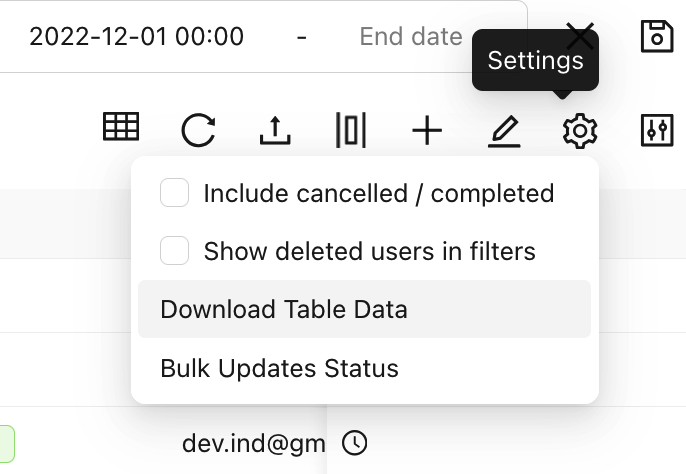
Task: Click the start date 2022-12-01 00:00 field
Action: coord(136,37)
